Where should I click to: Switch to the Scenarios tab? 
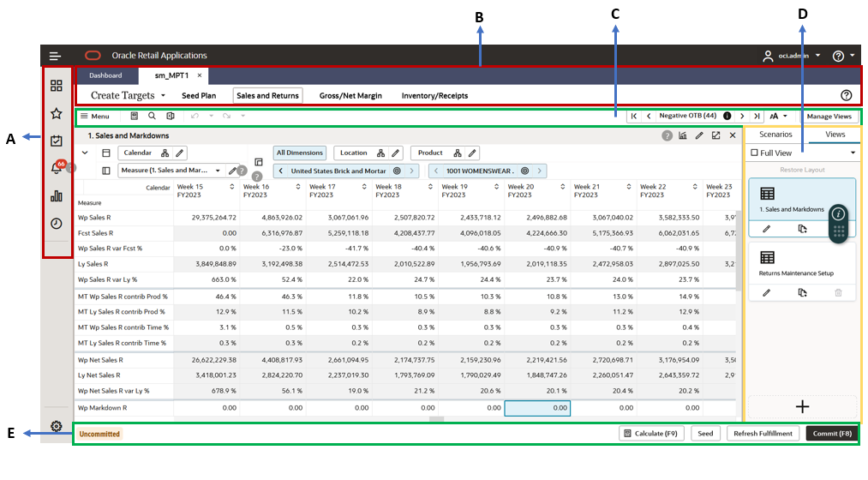[775, 135]
